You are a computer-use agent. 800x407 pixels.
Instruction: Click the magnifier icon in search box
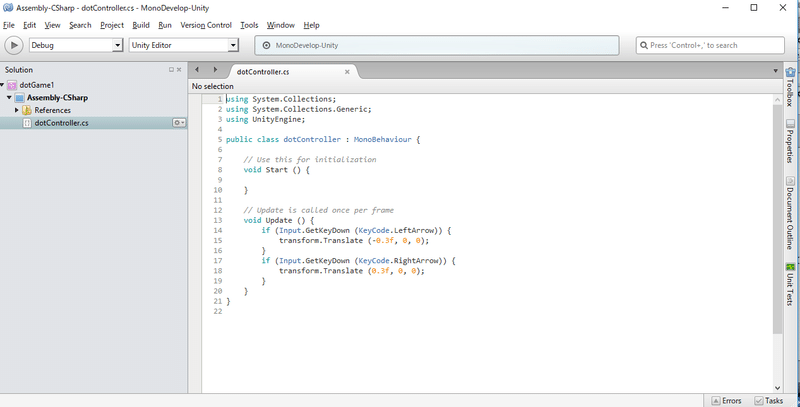[644, 45]
